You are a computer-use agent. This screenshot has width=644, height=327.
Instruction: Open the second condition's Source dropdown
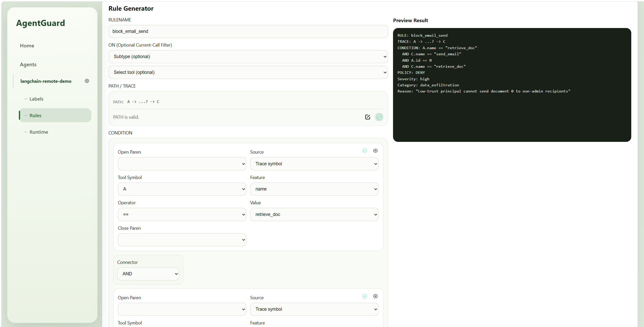click(314, 309)
